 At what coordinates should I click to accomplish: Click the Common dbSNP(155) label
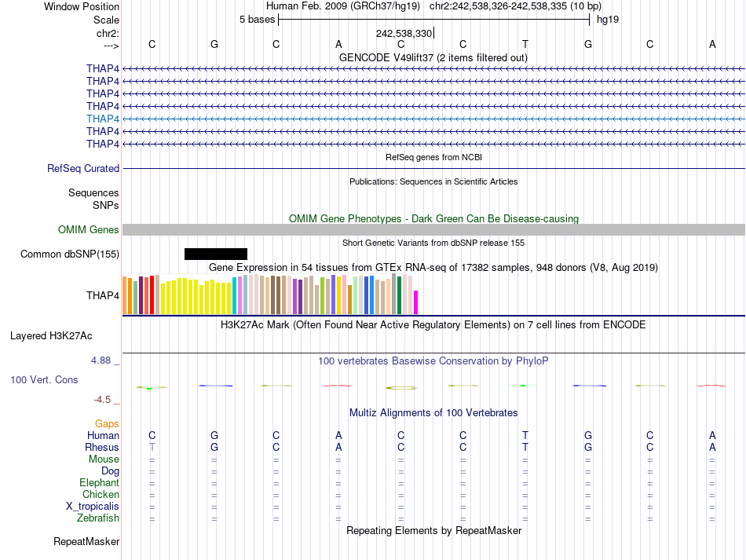point(69,254)
